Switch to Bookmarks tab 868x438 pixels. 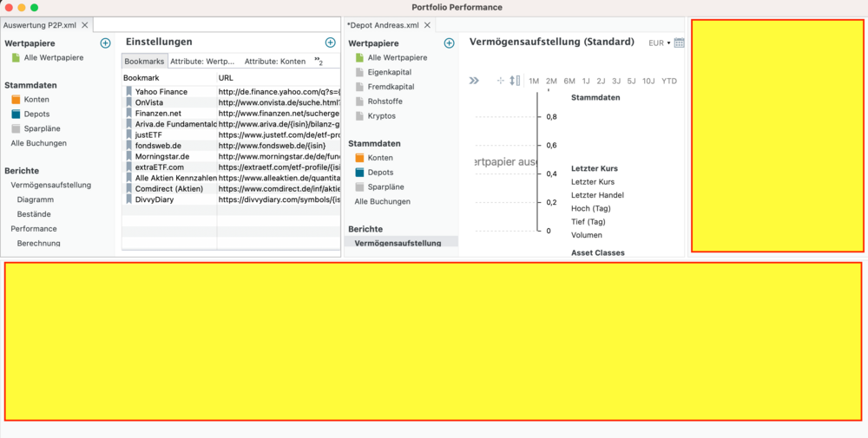click(x=144, y=62)
